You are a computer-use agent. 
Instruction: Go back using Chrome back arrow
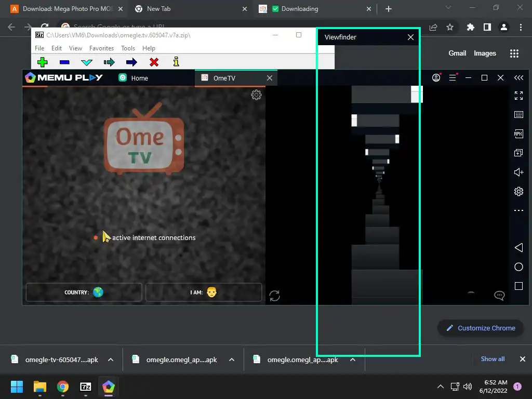[x=11, y=27]
